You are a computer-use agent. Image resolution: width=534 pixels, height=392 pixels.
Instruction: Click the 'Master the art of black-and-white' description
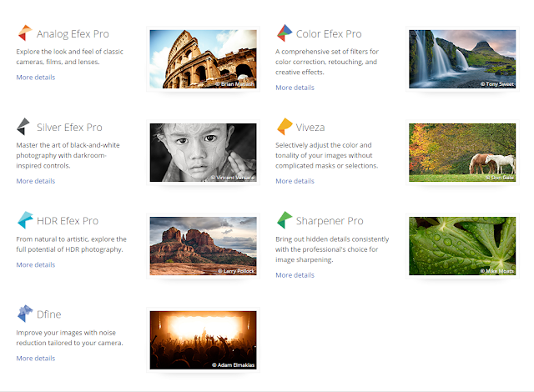pyautogui.click(x=68, y=155)
